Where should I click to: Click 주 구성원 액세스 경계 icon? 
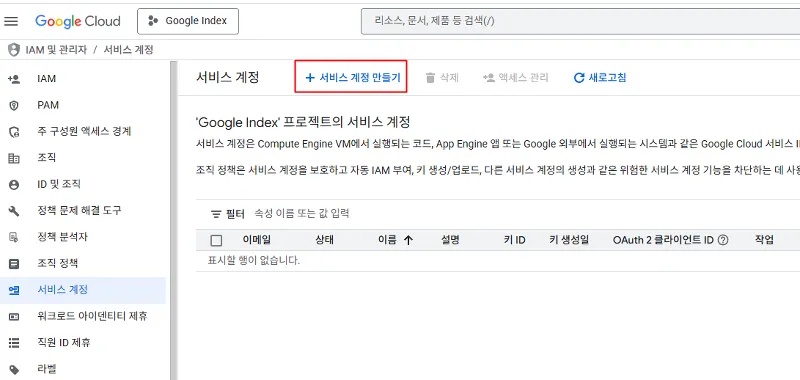pyautogui.click(x=14, y=132)
